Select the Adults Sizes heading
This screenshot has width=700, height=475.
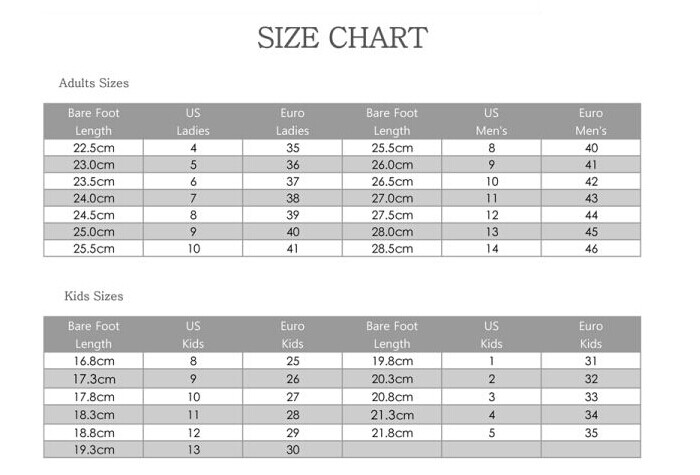coord(94,83)
